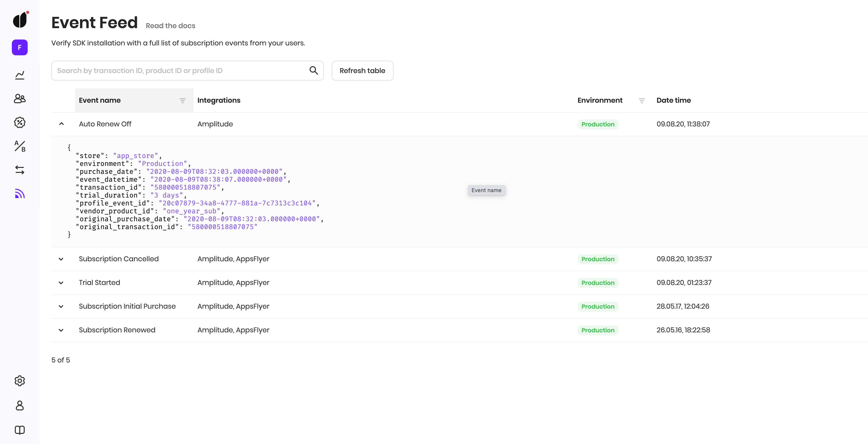Screen dimensions: 868x444
Task: Open the account profile icon
Action: (x=20, y=405)
